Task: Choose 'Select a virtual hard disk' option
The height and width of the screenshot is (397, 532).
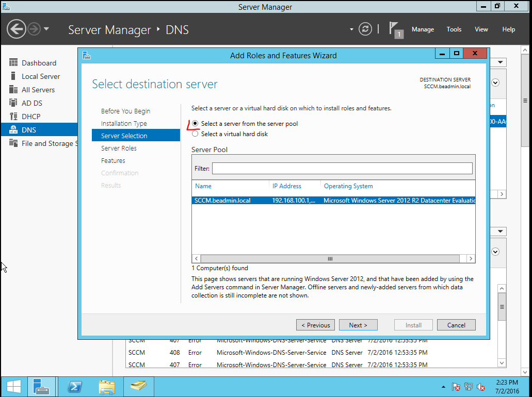Action: pos(195,134)
